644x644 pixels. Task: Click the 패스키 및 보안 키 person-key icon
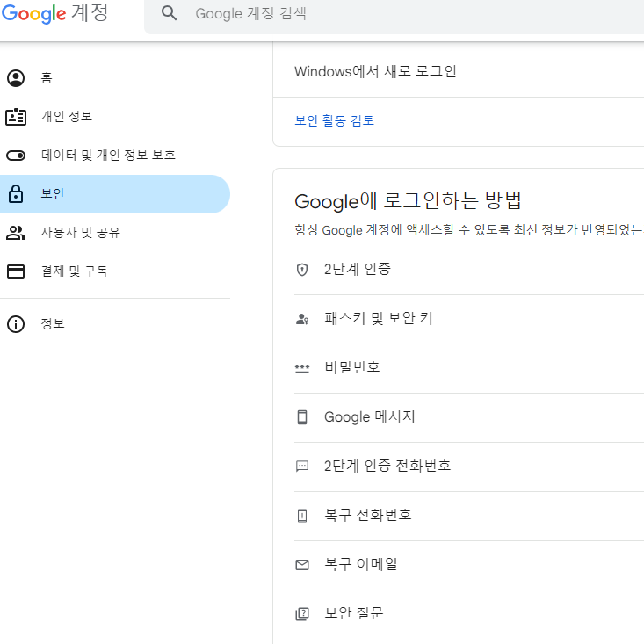tap(302, 319)
